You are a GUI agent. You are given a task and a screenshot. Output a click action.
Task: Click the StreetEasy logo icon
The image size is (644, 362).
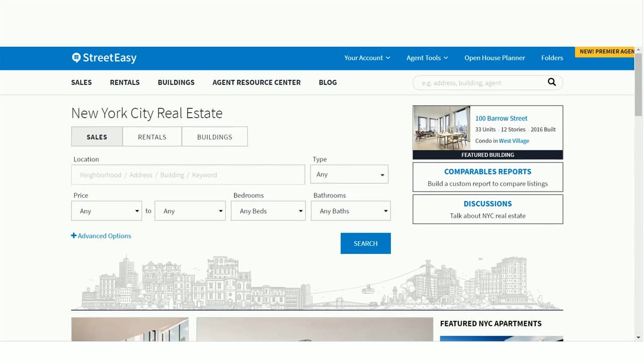(76, 58)
